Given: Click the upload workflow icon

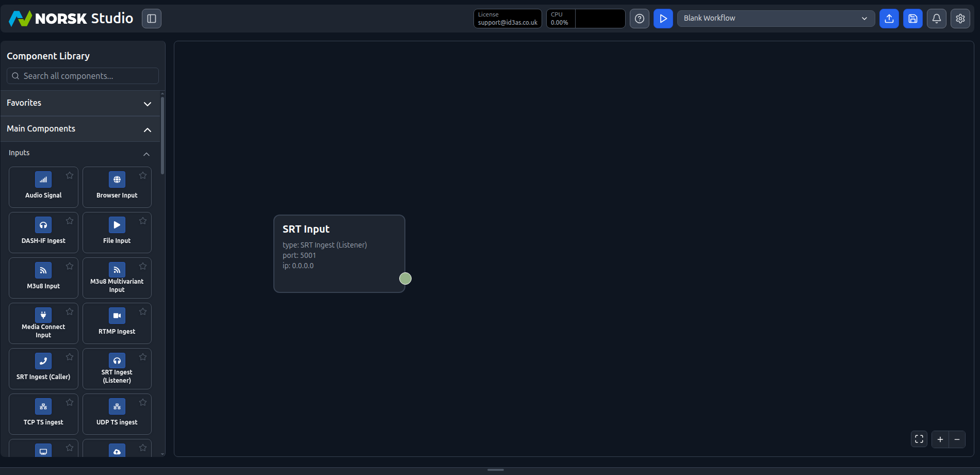Looking at the screenshot, I should 889,19.
